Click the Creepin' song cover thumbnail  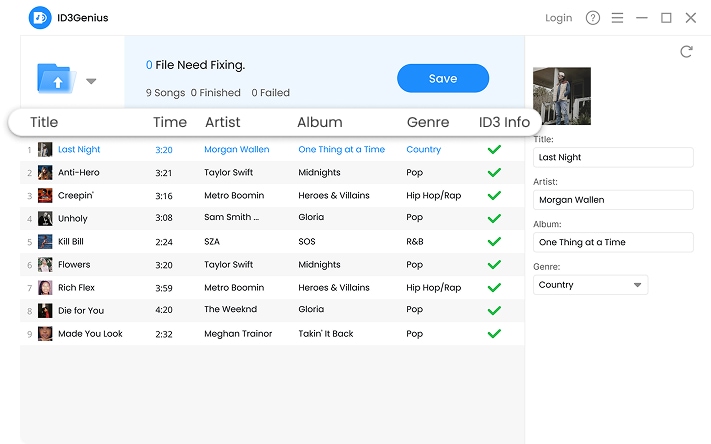(x=45, y=195)
